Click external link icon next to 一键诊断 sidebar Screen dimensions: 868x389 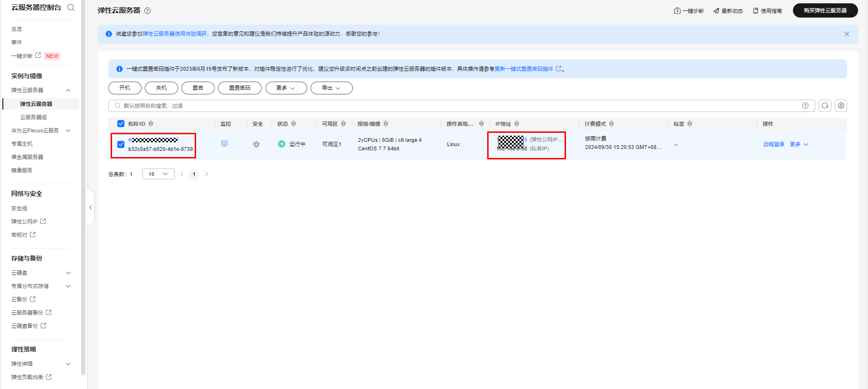[x=38, y=56]
